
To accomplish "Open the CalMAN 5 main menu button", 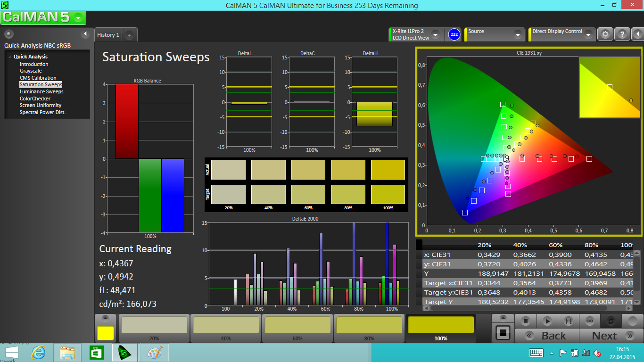I will point(43,17).
